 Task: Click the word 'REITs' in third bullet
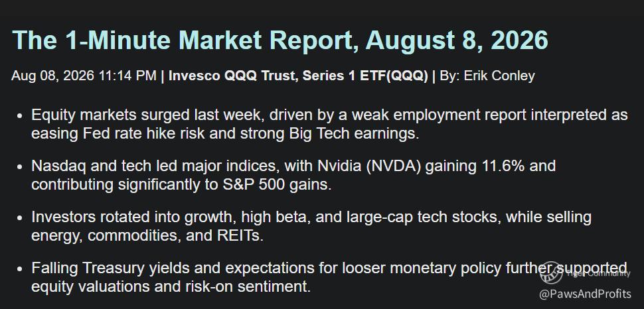pos(240,235)
